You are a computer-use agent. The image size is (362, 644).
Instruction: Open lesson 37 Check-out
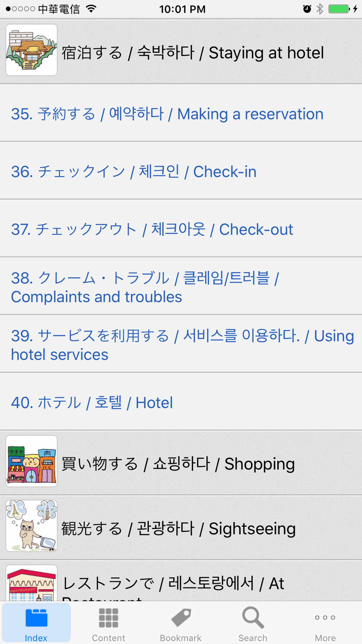(181, 229)
